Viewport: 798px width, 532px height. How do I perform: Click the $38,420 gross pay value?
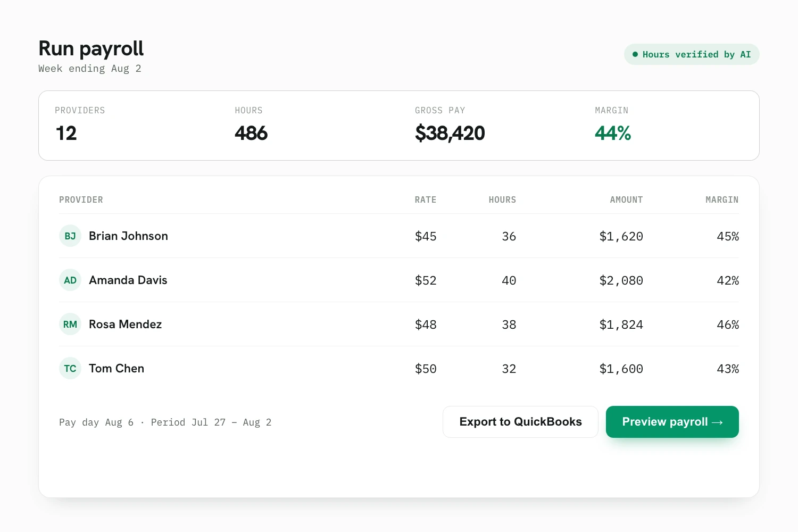(450, 133)
